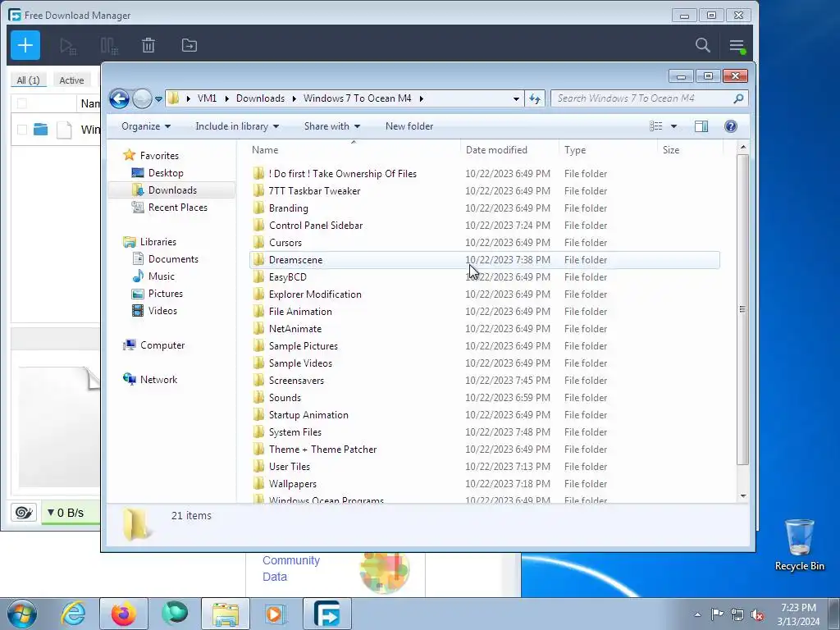The width and height of the screenshot is (840, 630).
Task: Click the muted volume tray icon
Action: [757, 614]
